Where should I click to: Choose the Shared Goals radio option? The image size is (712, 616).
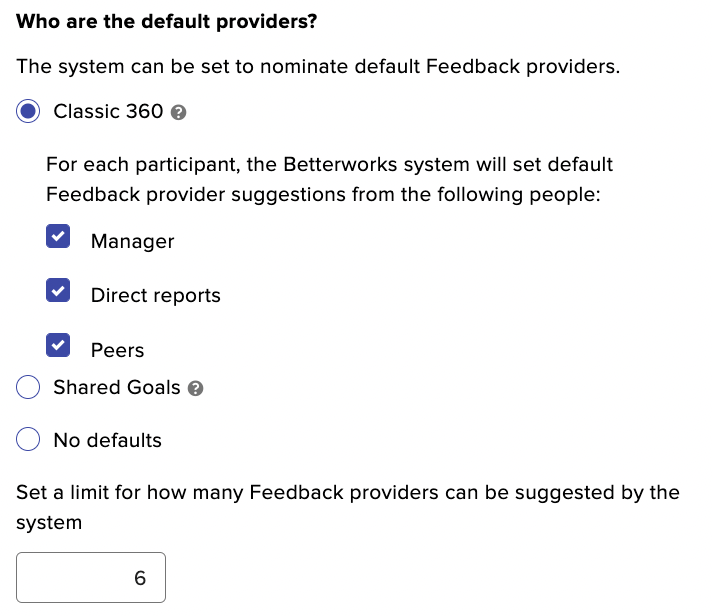click(x=28, y=387)
